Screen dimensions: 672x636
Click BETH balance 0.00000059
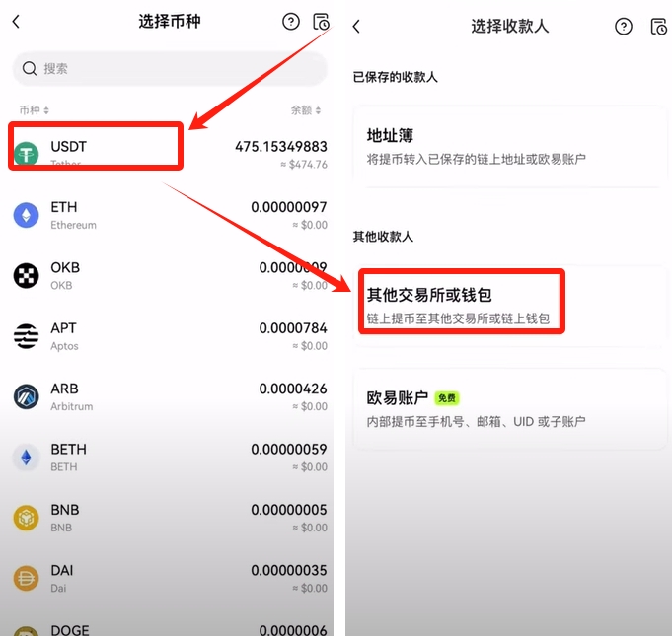click(289, 450)
